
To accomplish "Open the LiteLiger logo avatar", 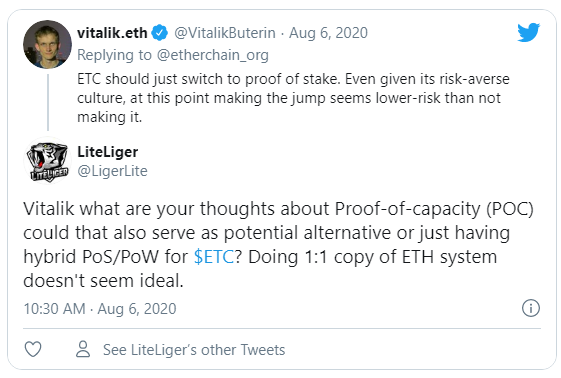I will (x=47, y=161).
